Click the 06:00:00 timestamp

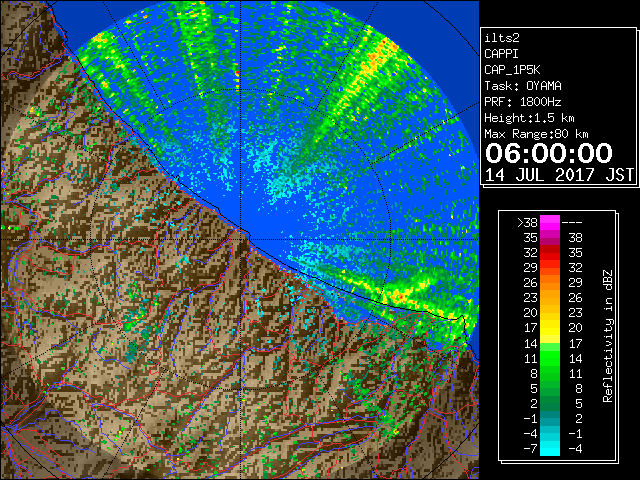click(x=549, y=153)
